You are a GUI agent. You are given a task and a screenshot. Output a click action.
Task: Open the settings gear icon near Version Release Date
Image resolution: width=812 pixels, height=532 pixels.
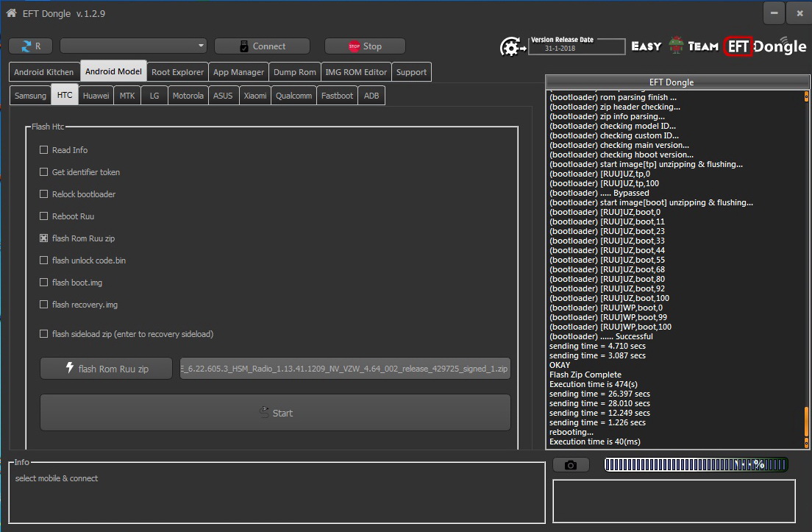[x=512, y=46]
